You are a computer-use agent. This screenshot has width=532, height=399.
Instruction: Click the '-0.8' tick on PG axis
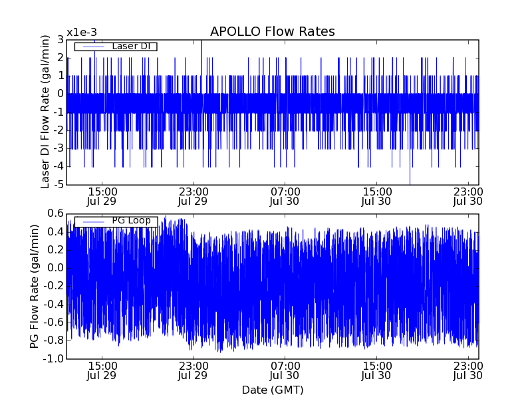(54, 340)
